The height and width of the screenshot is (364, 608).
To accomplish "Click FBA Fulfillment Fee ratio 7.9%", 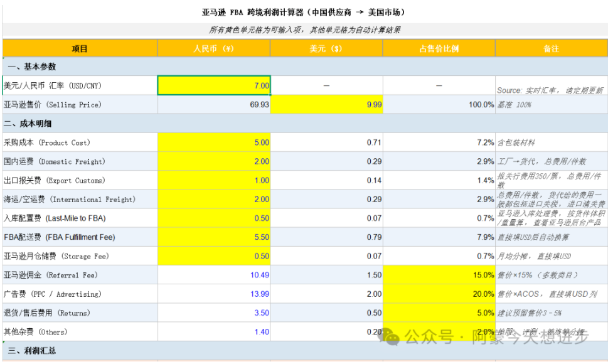I will [486, 237].
